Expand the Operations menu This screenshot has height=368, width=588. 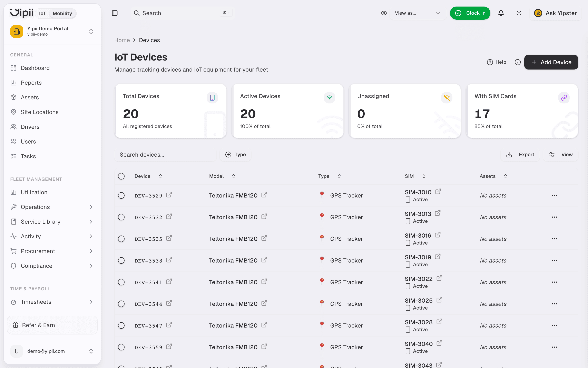[x=52, y=207]
